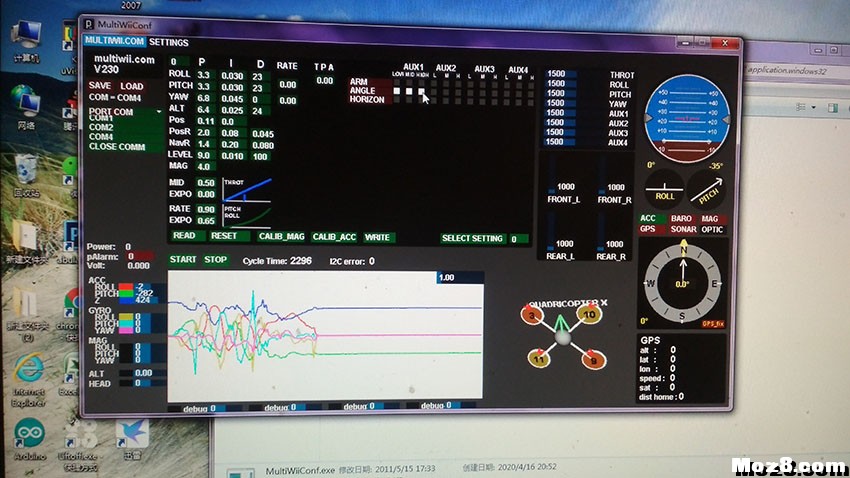Viewport: 850px width, 478px height.
Task: Click the GPS_fix indicator below compass
Action: pos(713,324)
